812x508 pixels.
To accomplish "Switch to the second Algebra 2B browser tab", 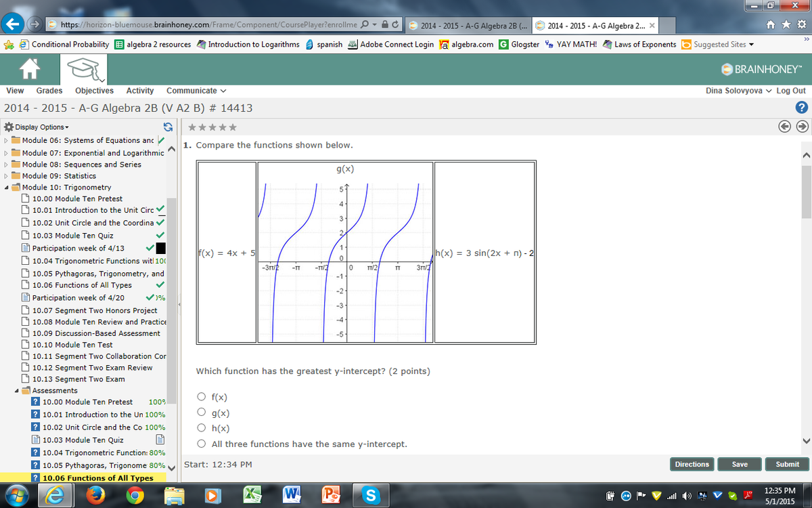I will coord(595,26).
